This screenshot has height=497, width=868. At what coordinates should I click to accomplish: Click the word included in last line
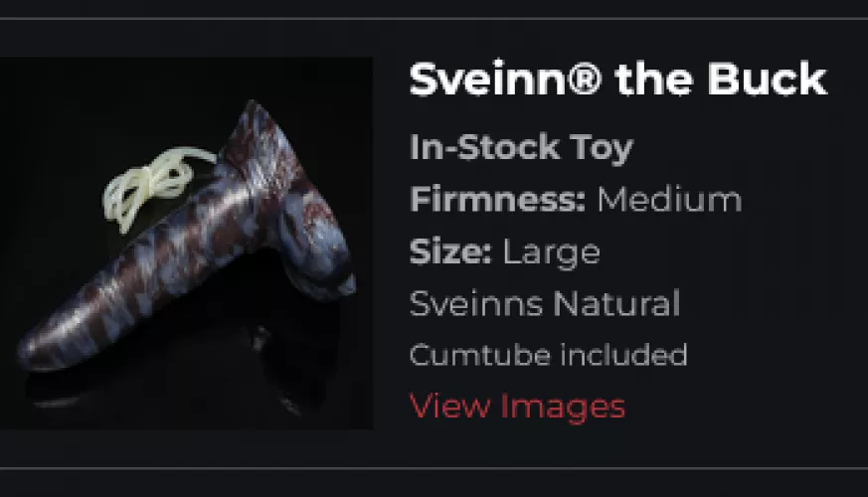(x=623, y=355)
